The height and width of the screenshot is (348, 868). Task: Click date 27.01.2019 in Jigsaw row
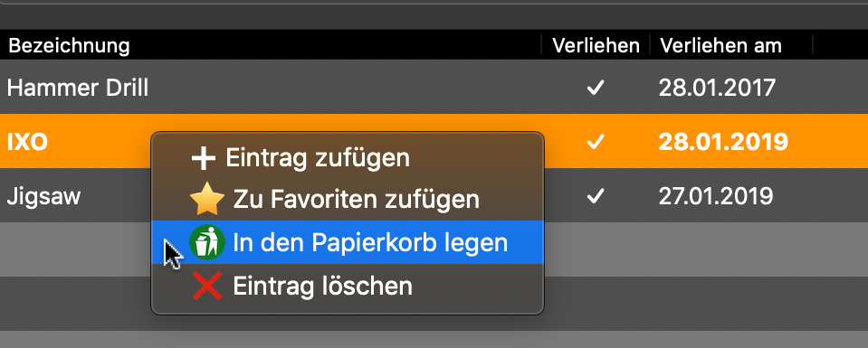716,196
